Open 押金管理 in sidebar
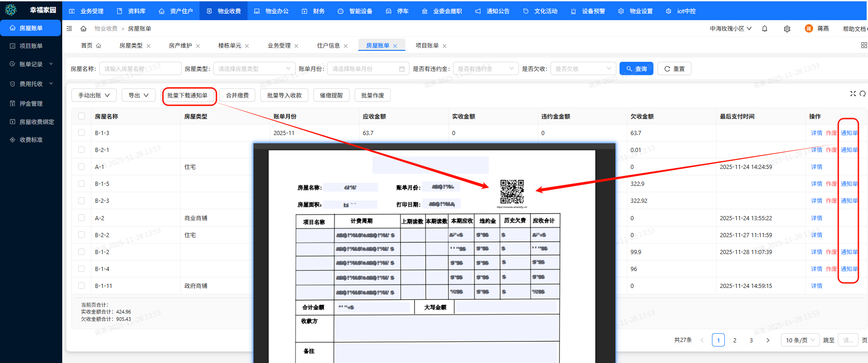The image size is (868, 363). (31, 103)
